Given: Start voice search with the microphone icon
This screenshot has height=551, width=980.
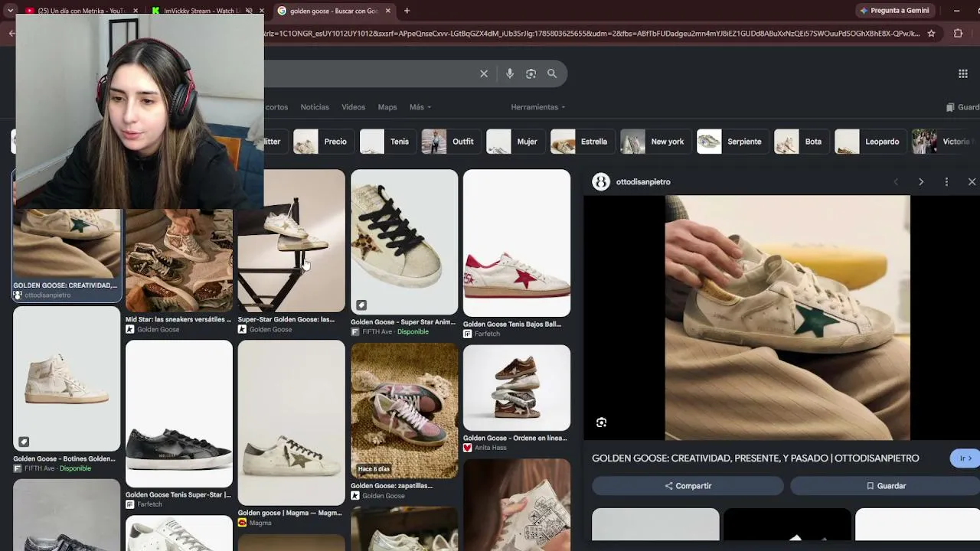Looking at the screenshot, I should [x=510, y=73].
